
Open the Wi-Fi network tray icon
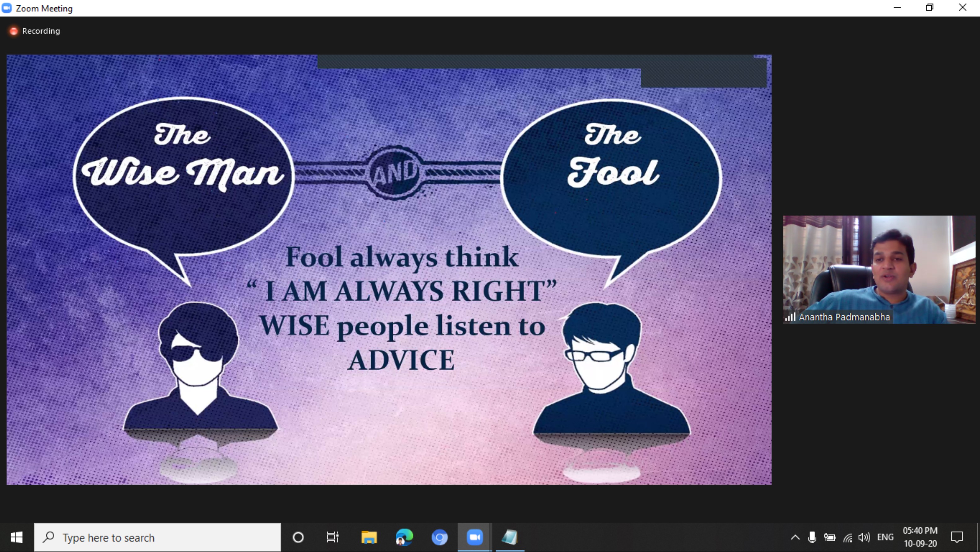tap(848, 537)
